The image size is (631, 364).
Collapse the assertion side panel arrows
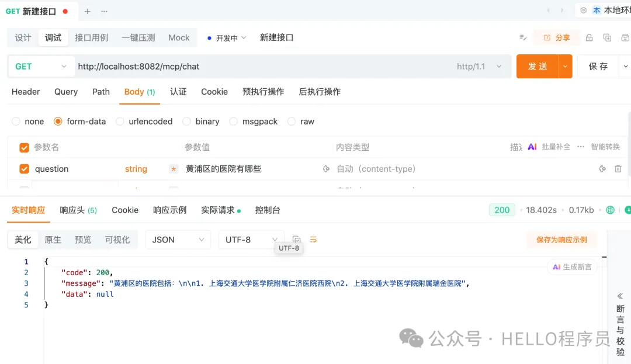point(620,296)
